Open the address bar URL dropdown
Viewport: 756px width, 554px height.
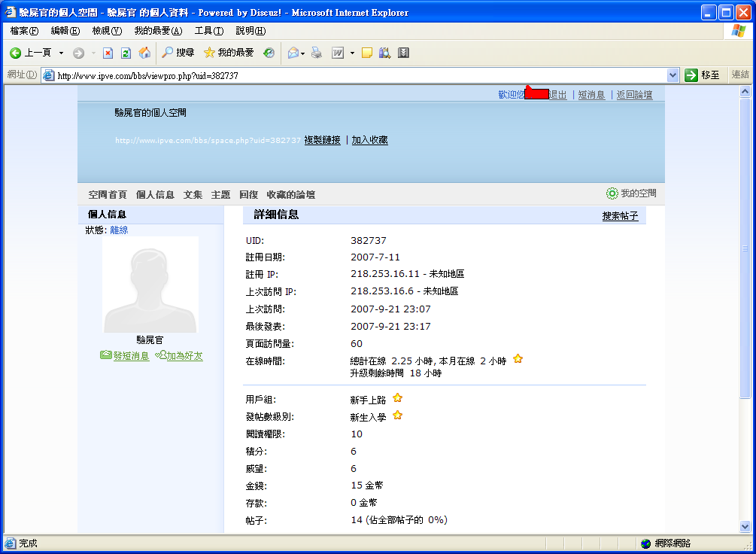pos(673,75)
